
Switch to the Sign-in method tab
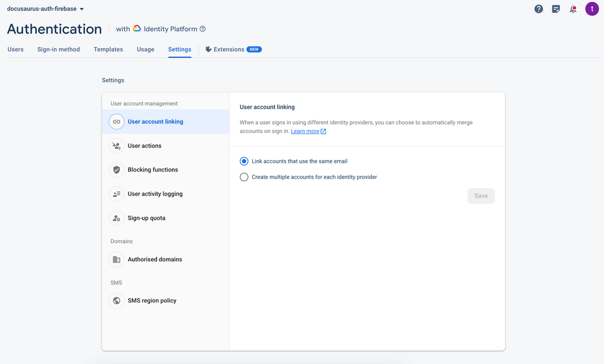click(x=58, y=49)
